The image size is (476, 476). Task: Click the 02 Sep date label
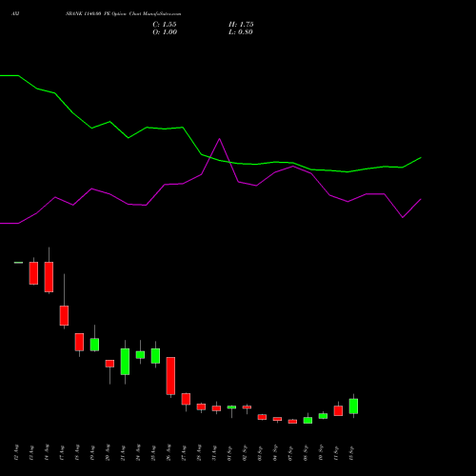(x=245, y=453)
